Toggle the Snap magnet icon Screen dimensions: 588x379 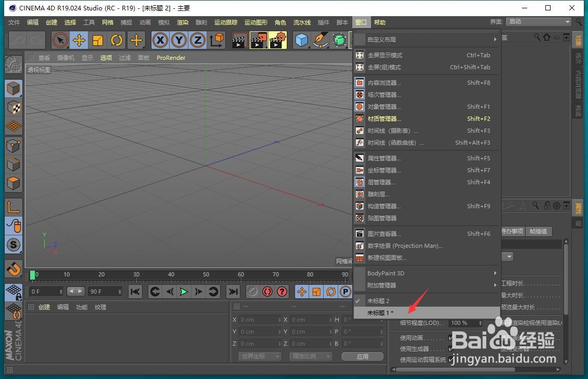tap(14, 269)
